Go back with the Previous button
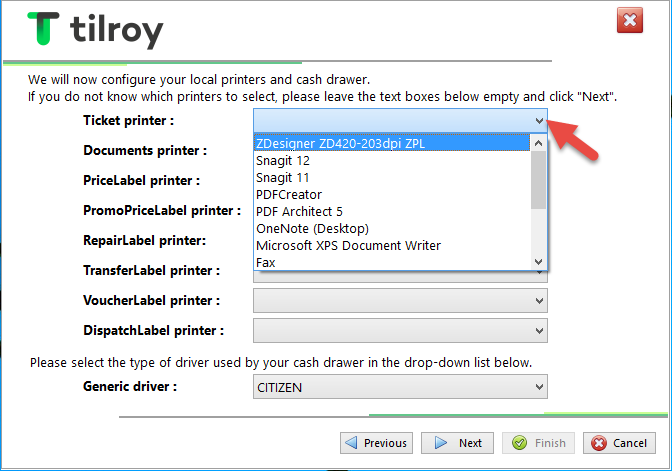The image size is (672, 471). pos(376,443)
